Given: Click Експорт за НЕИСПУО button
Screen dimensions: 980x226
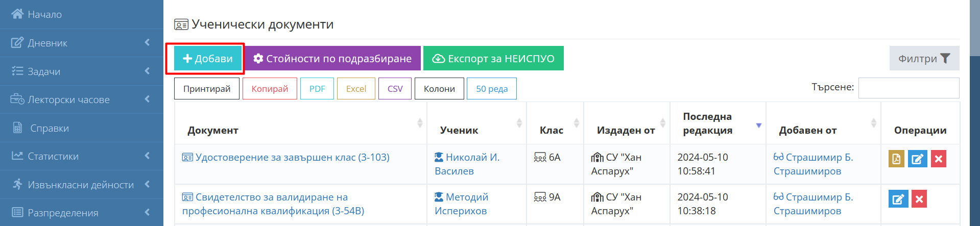Looking at the screenshot, I should pyautogui.click(x=493, y=59).
